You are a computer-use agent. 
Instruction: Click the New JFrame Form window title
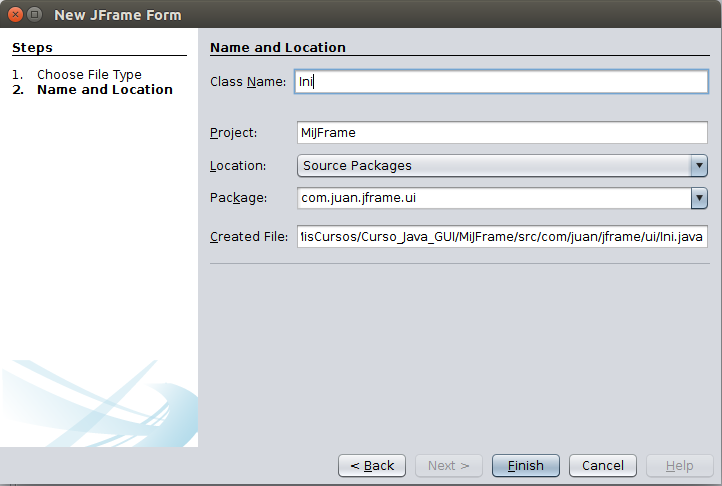pos(118,15)
